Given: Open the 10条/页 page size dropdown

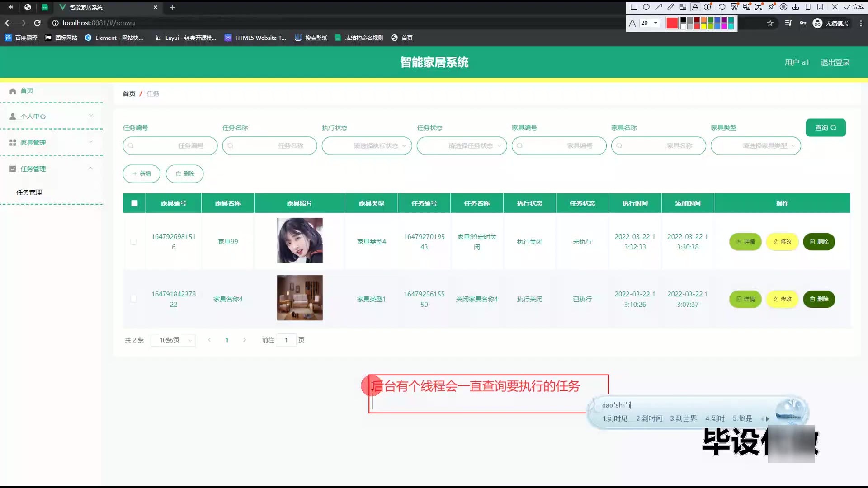Looking at the screenshot, I should click(173, 340).
